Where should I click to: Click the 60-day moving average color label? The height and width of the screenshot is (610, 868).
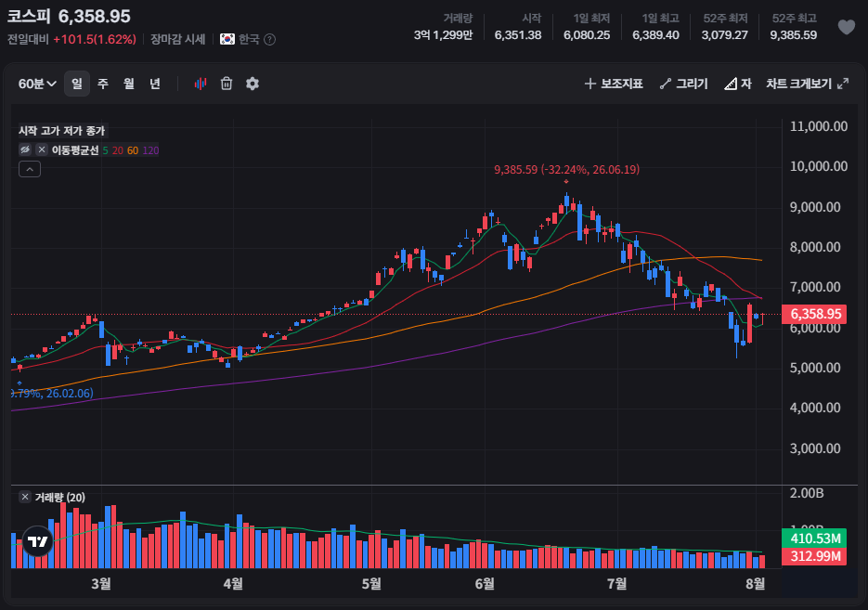click(133, 150)
